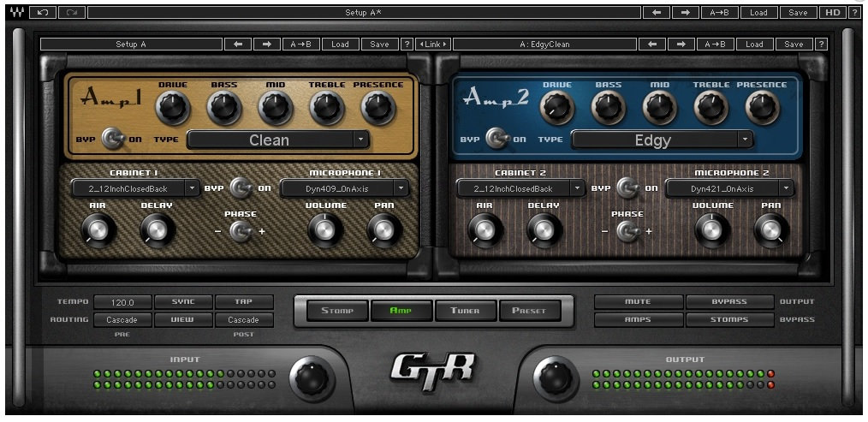Copy A to B in the top bar

pos(720,12)
